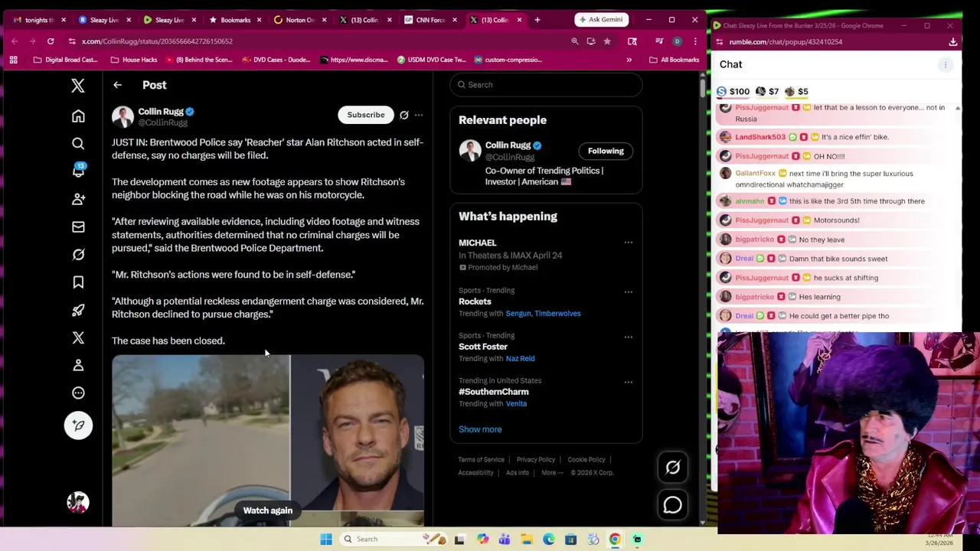Screen dimensions: 980x551
Task: Open Chrome profile avatar button
Action: point(677,41)
